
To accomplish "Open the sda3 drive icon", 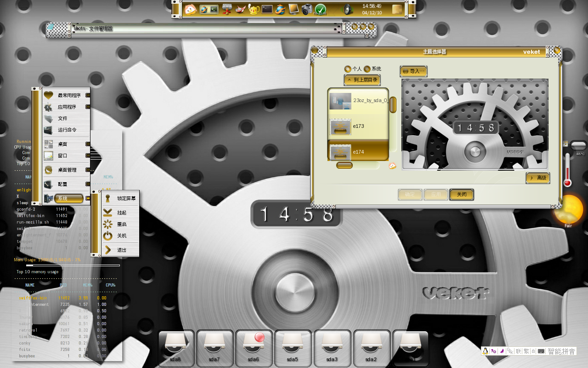I will pyautogui.click(x=332, y=348).
